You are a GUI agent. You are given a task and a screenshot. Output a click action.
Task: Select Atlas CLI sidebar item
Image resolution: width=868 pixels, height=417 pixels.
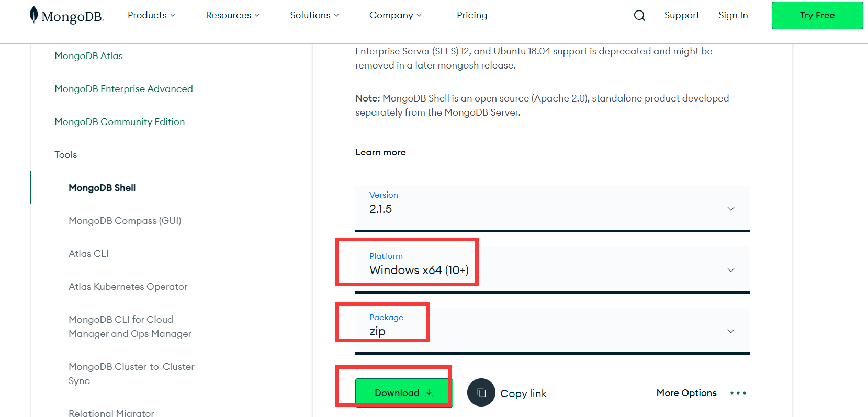pyautogui.click(x=88, y=254)
